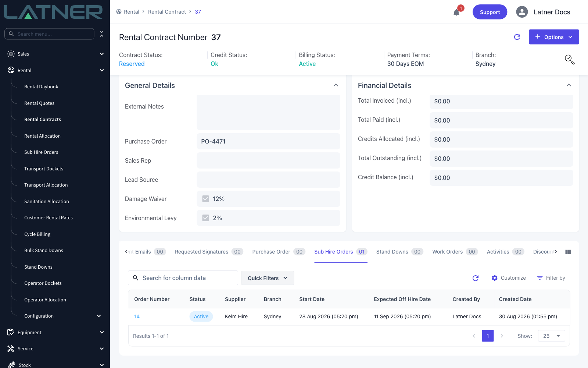This screenshot has width=588, height=368.
Task: Expand the Equipment menu chevron
Action: pyautogui.click(x=102, y=332)
